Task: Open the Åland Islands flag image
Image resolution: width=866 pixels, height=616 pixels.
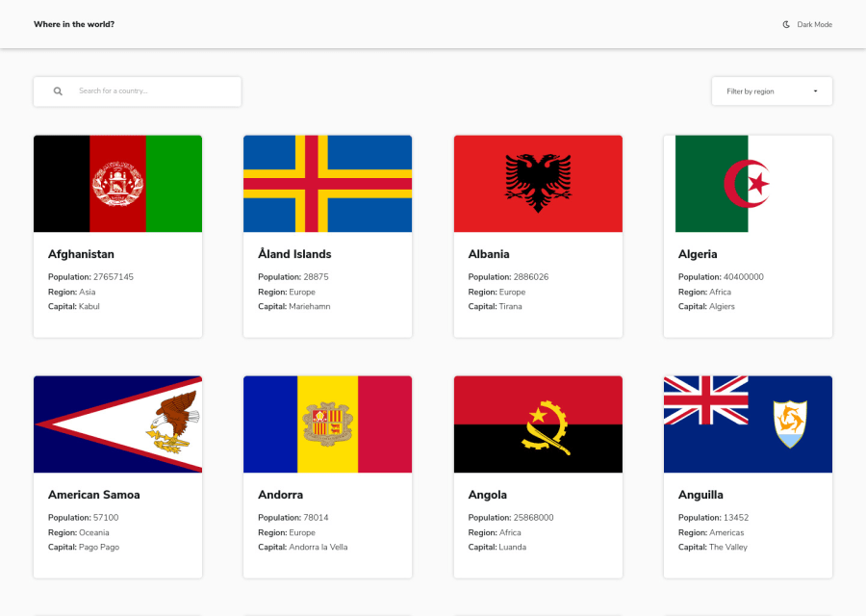Action: coord(327,184)
